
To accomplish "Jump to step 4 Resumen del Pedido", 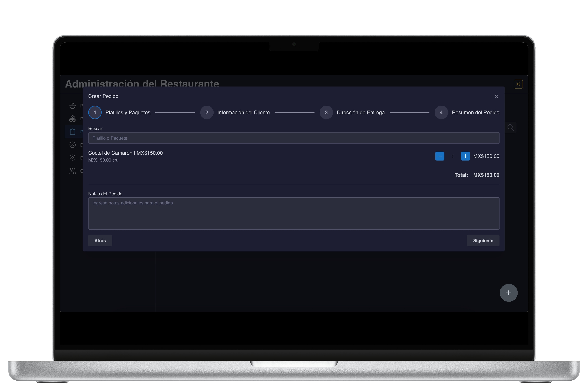I will 441,112.
